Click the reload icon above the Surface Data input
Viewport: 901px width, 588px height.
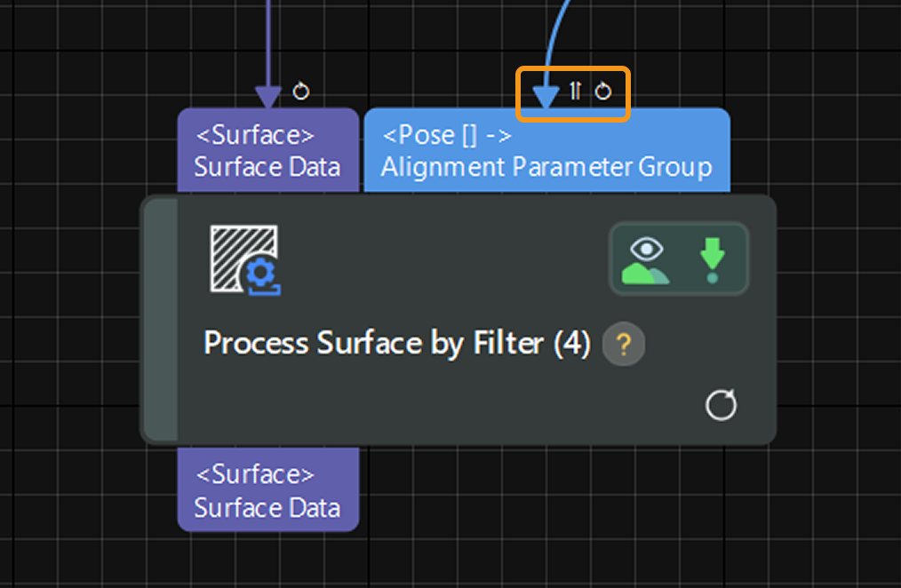(300, 91)
